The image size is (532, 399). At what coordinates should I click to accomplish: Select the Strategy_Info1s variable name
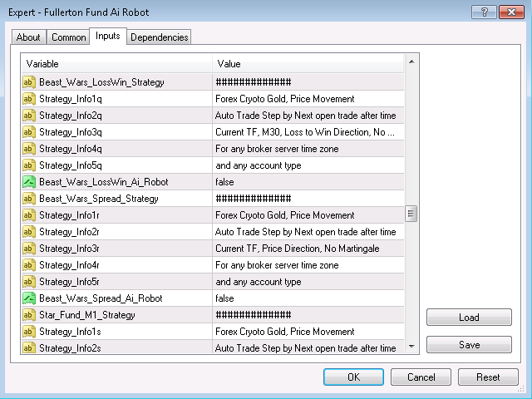pos(70,332)
